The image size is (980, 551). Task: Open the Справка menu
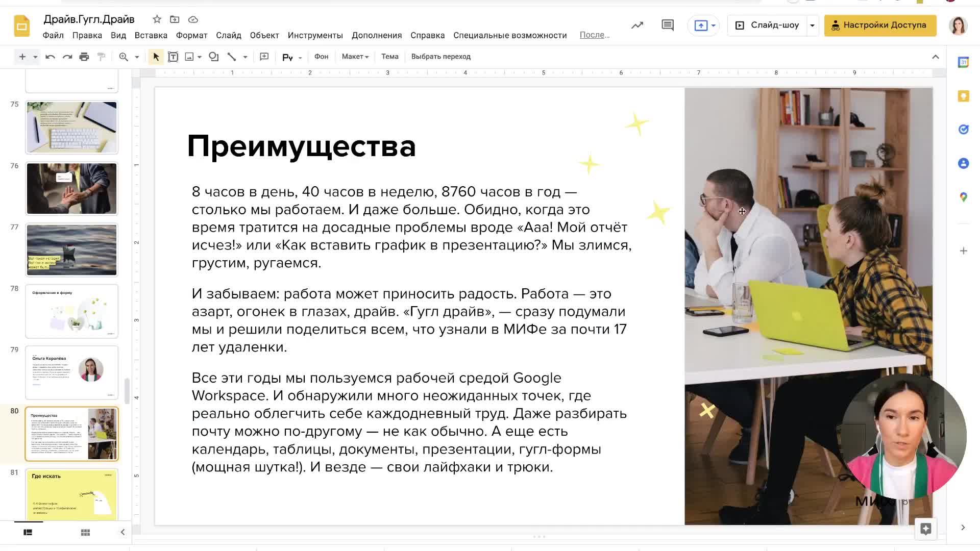click(x=428, y=35)
